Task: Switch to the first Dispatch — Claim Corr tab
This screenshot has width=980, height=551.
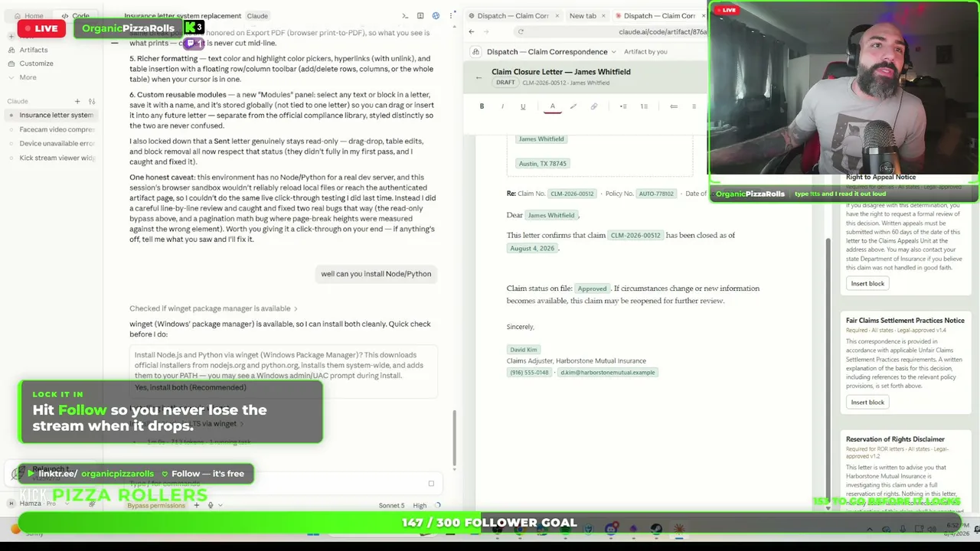Action: (x=512, y=15)
